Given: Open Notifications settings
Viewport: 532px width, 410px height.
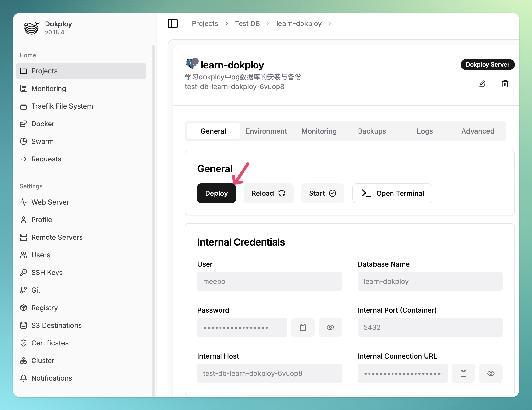Looking at the screenshot, I should [81, 378].
